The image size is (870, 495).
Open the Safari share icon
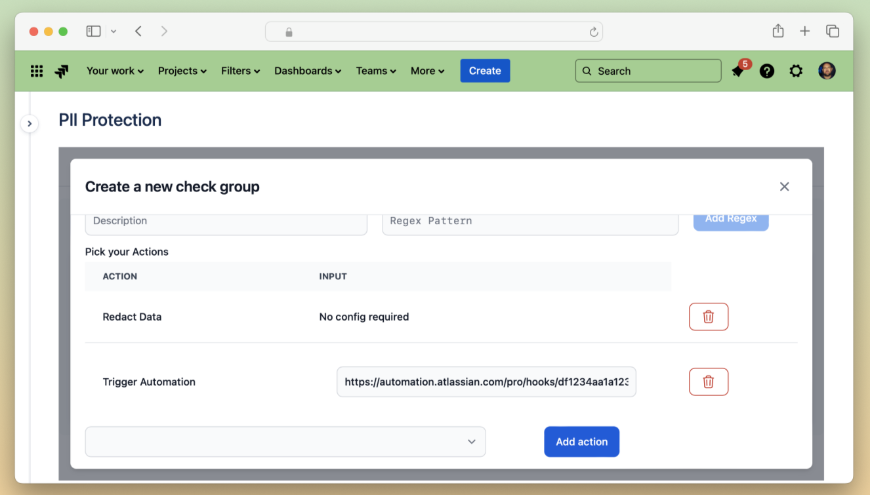click(x=778, y=31)
